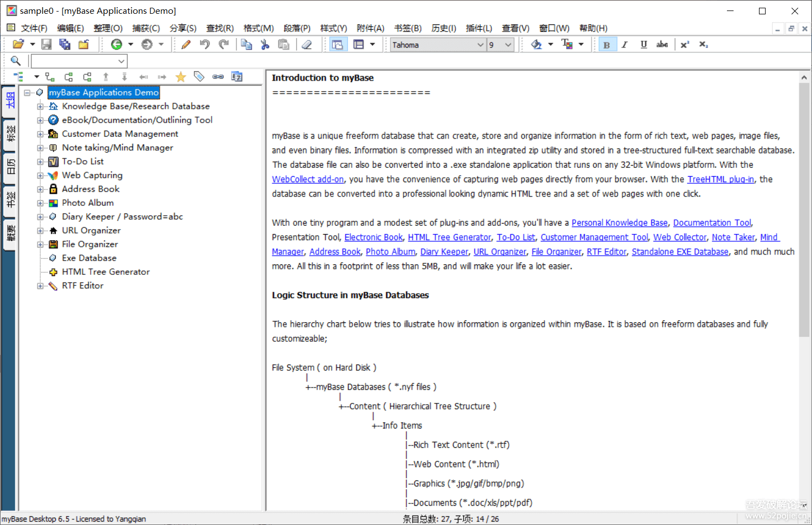Follow the TreeHTML plug-in link
Viewport: 812px width, 525px height.
[x=720, y=179]
